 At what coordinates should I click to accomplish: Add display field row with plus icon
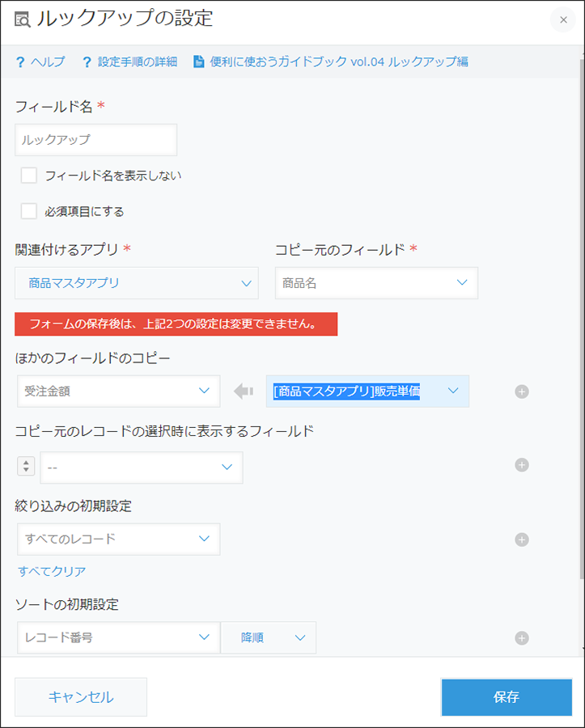(x=521, y=465)
